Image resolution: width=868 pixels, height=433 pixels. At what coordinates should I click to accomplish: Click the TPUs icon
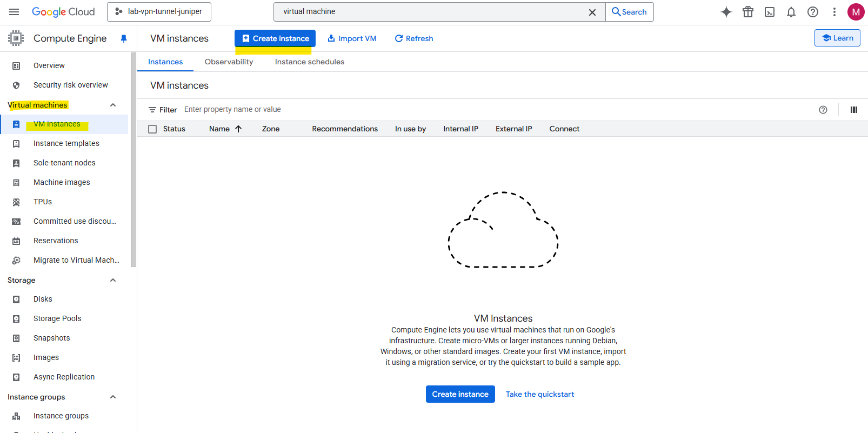16,202
